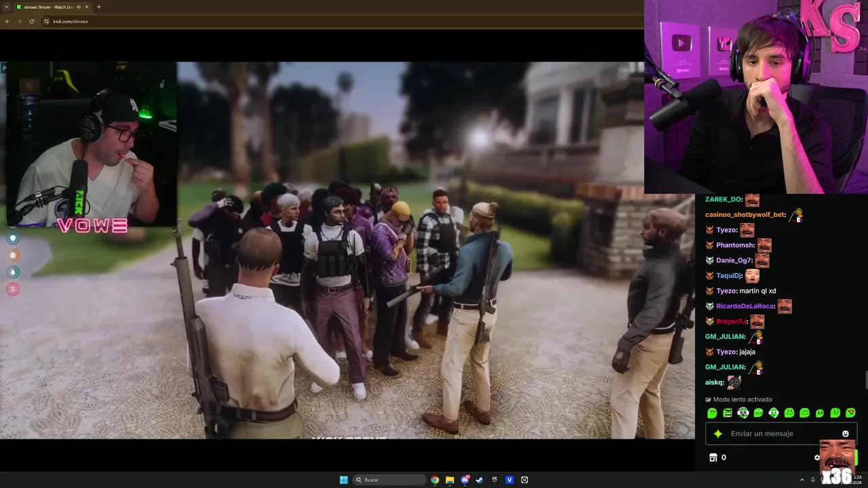Click the water drop overlay icon on stream
868x488 pixels.
click(x=12, y=272)
